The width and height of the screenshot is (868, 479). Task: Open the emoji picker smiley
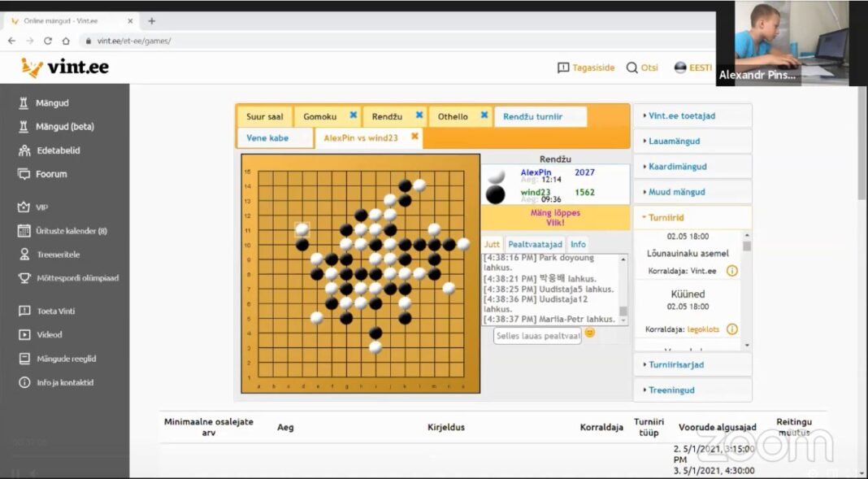pyautogui.click(x=589, y=333)
